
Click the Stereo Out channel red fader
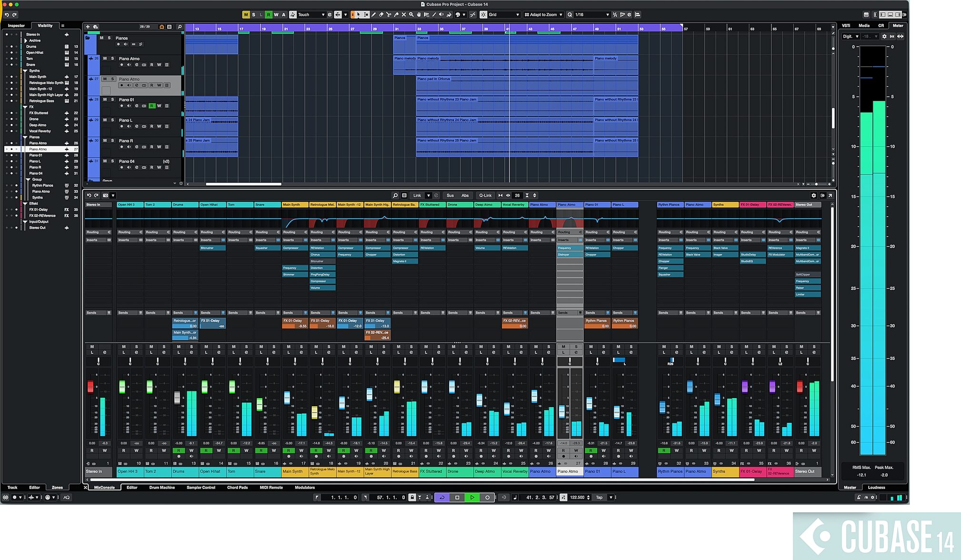click(x=800, y=386)
